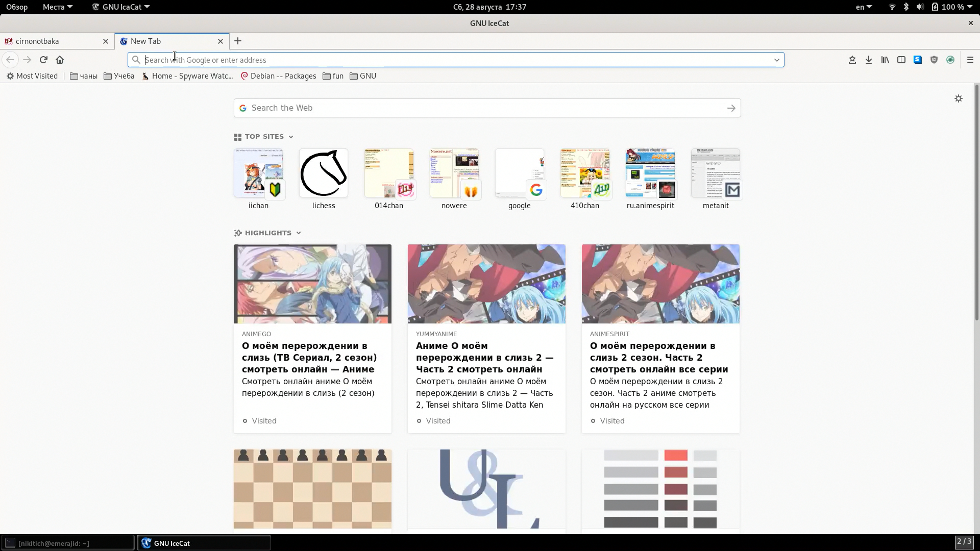Select the New Tab tab
The width and height of the screenshot is (980, 551).
point(171,41)
